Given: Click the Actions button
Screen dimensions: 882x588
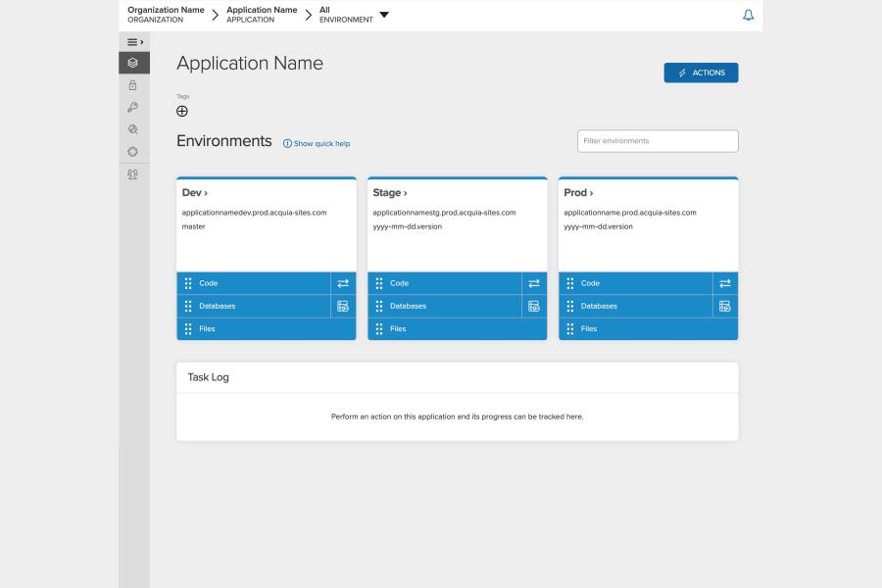Looking at the screenshot, I should click(x=701, y=73).
